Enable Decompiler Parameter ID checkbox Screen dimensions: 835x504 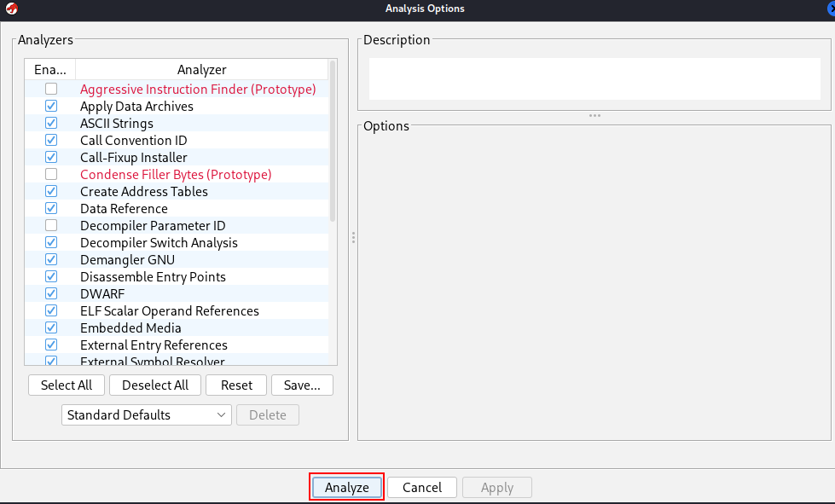pyautogui.click(x=51, y=225)
